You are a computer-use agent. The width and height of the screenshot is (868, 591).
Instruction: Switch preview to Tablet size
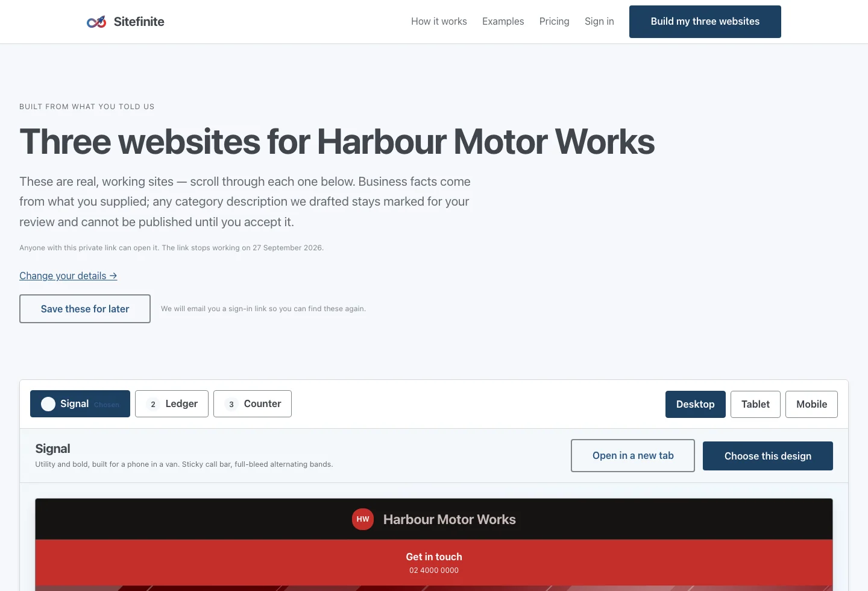pyautogui.click(x=756, y=404)
